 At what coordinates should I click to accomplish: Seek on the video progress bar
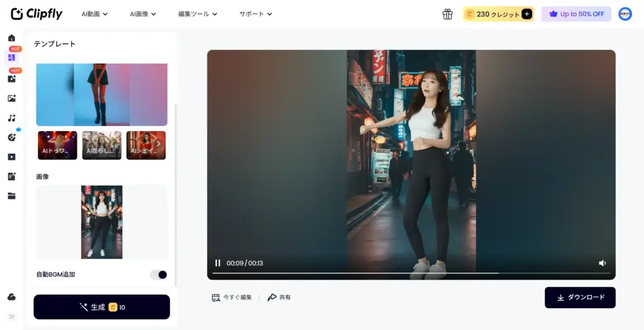click(x=411, y=273)
